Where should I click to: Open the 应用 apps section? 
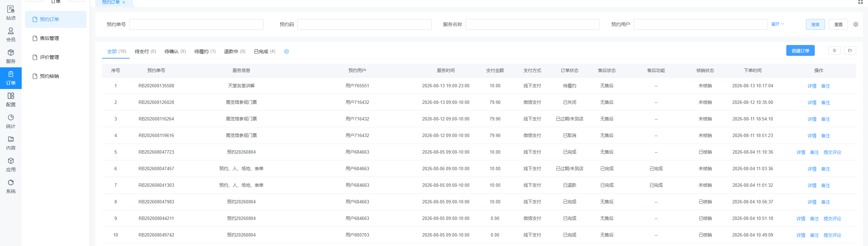pos(11,165)
